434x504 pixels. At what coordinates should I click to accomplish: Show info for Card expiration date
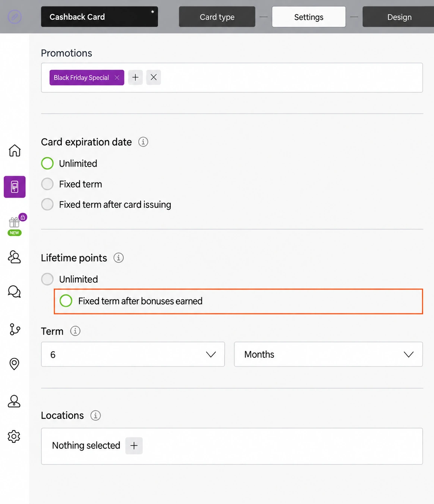[143, 142]
